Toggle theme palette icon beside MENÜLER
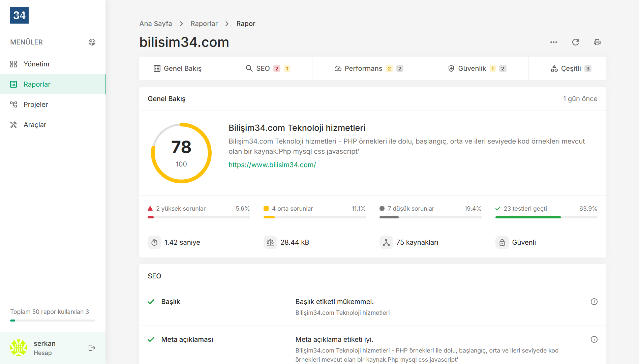 click(x=92, y=42)
